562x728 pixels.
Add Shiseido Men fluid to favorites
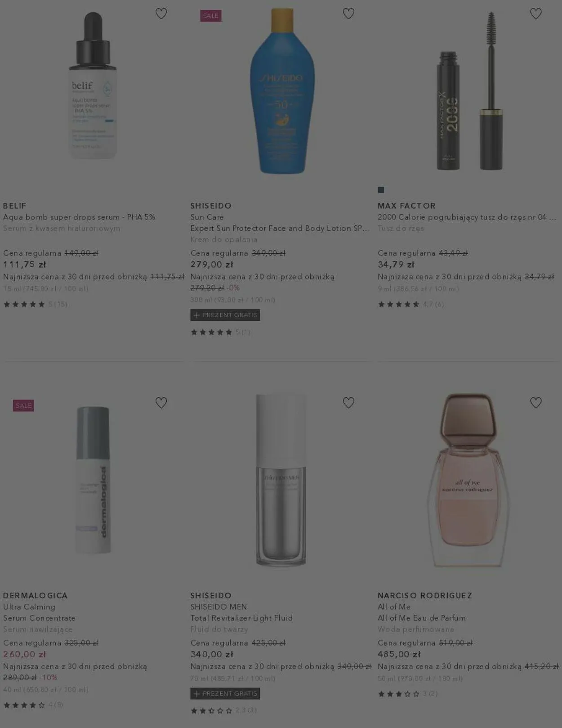[x=348, y=403]
